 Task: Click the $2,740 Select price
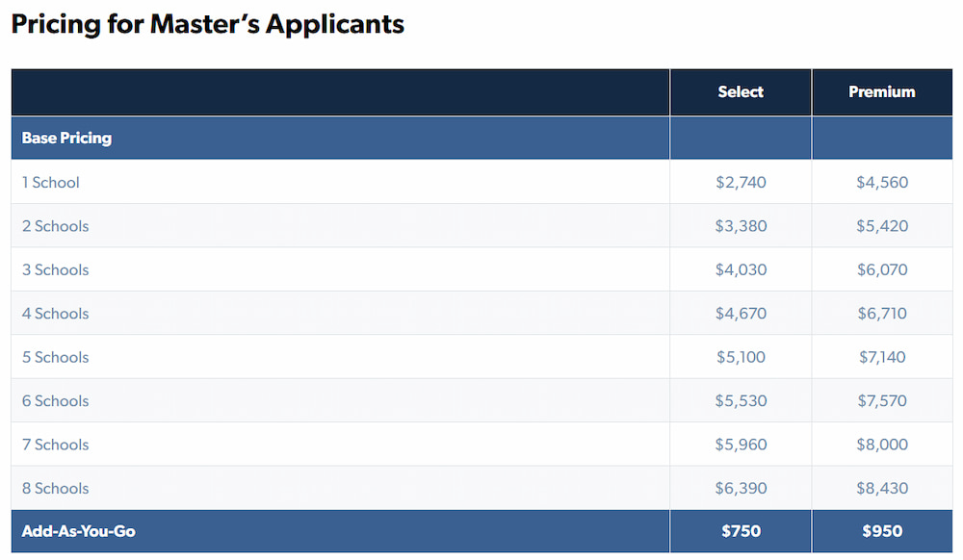click(x=741, y=182)
